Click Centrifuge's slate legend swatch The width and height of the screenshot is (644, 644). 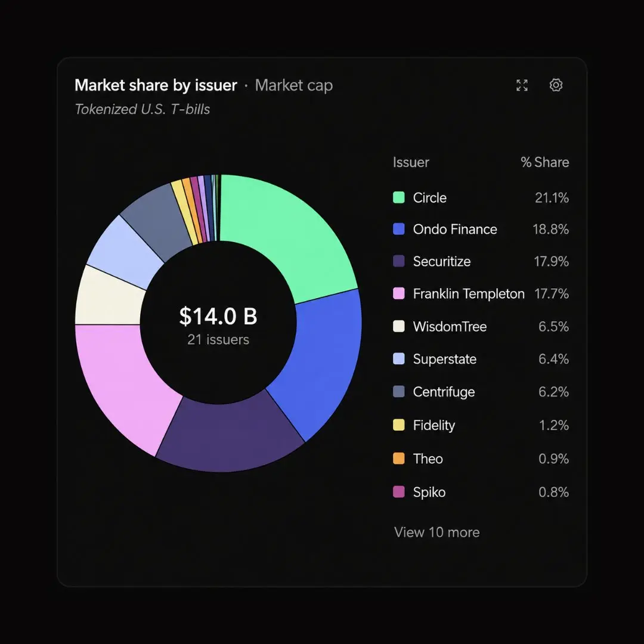[399, 391]
